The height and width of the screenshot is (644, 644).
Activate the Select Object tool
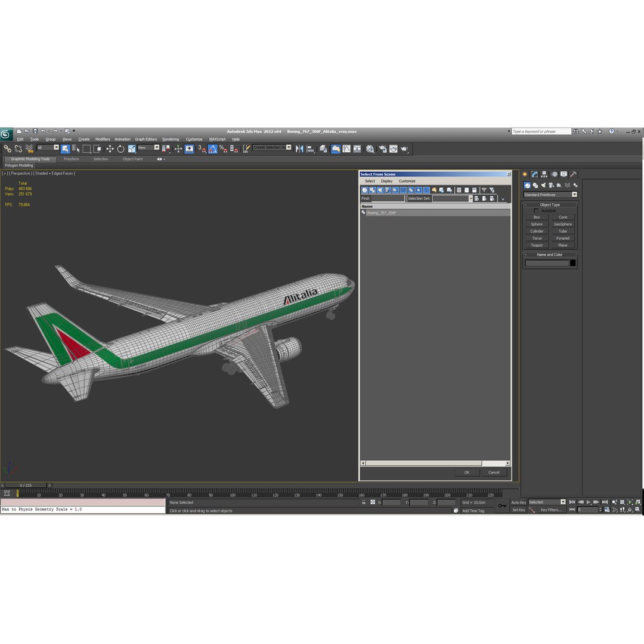66,148
